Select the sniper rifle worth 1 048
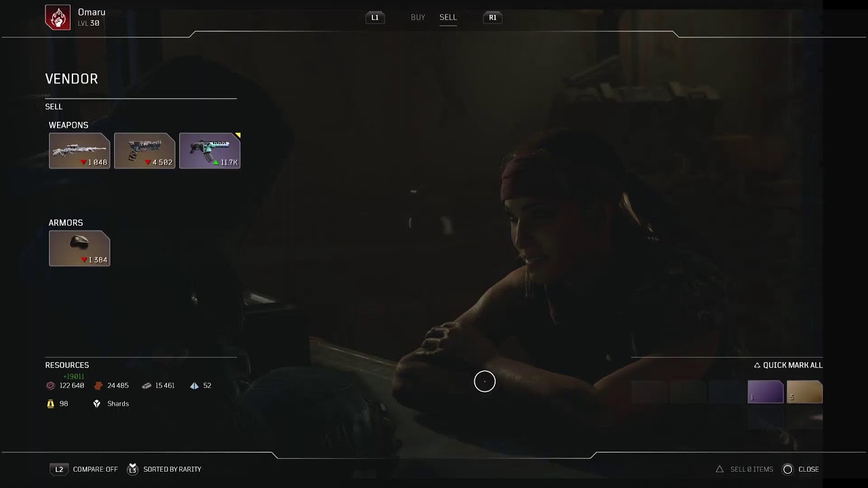Screen dimensions: 868x488 pyautogui.click(x=79, y=150)
